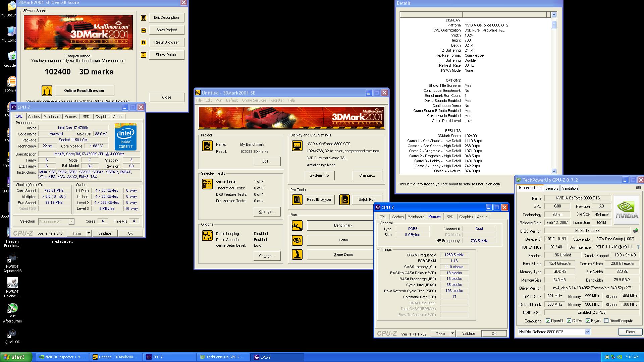Switch to Graphics tab in CPU-Z Memory window
Image resolution: width=644 pixels, height=362 pixels.
tap(466, 217)
